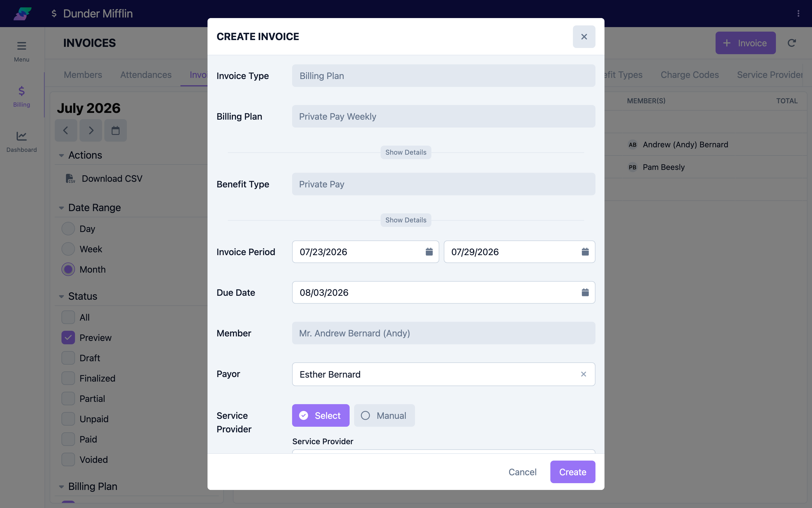
Task: Open the Dashboard chart icon
Action: pos(21,136)
